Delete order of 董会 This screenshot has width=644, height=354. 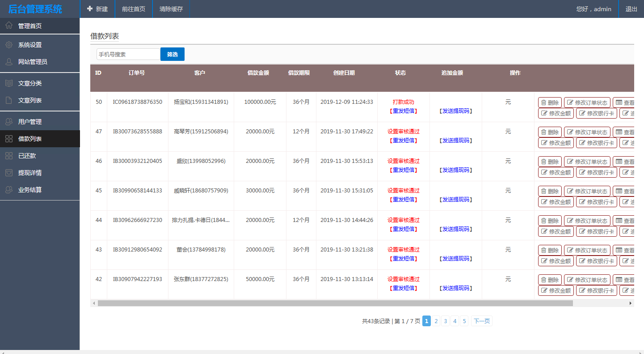pos(550,250)
